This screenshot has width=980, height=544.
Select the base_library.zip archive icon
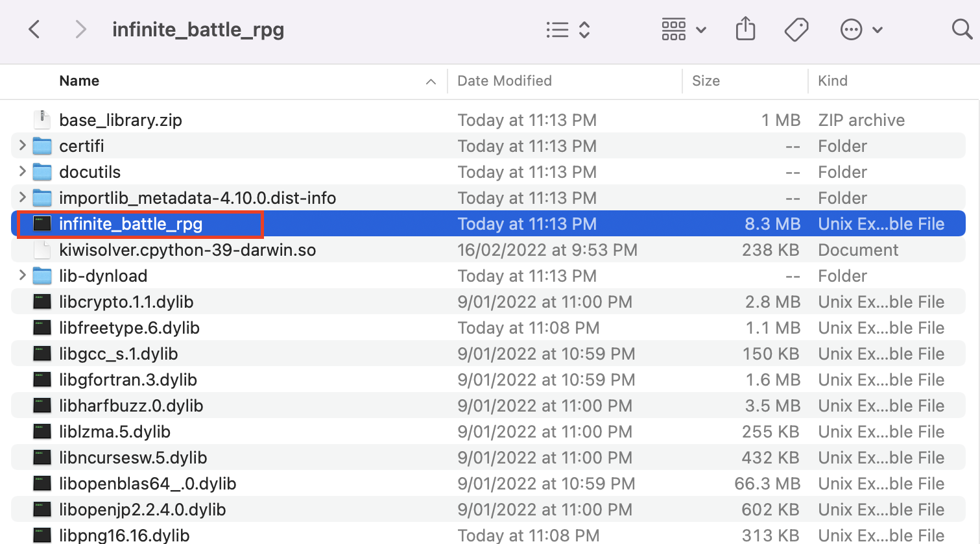click(x=42, y=119)
